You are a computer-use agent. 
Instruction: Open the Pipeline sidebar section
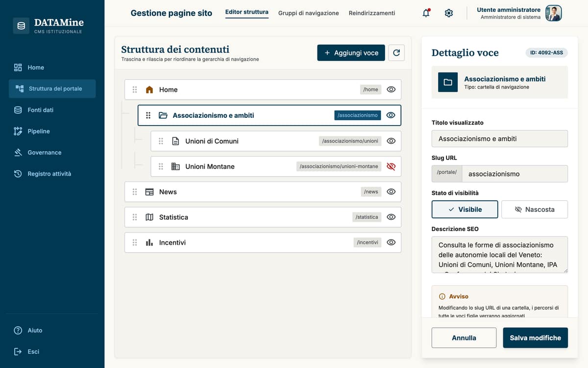pyautogui.click(x=52, y=131)
